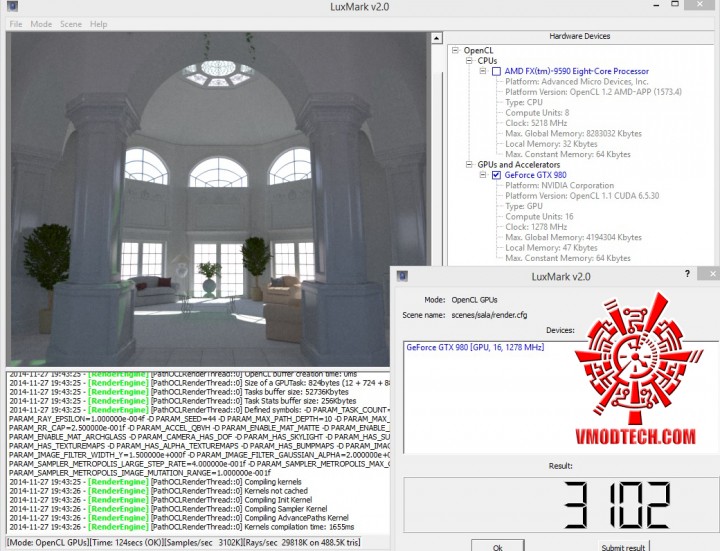
Task: Click the 'OpenCL GPUs' mode value in dialog
Action: [x=474, y=300]
